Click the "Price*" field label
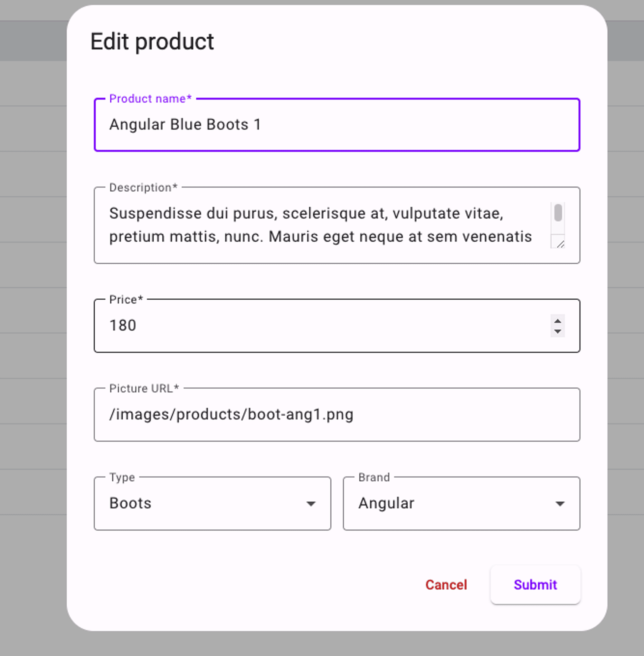 (126, 300)
